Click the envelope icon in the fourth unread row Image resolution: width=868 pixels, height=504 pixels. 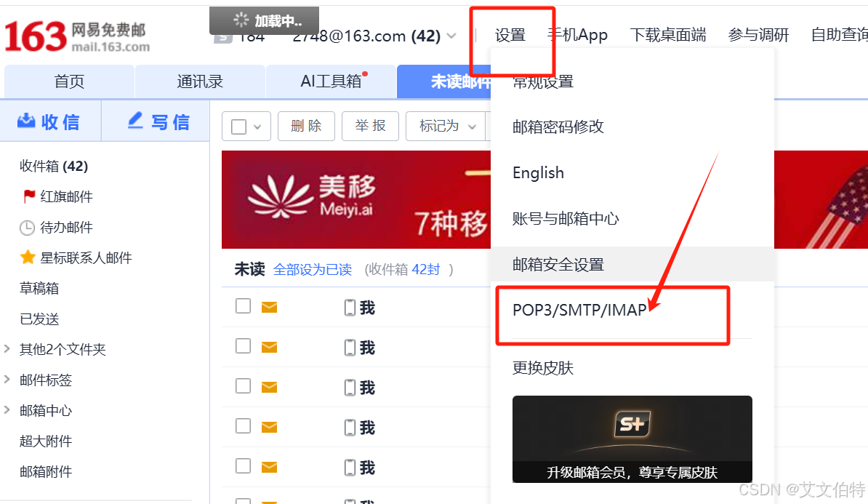269,427
